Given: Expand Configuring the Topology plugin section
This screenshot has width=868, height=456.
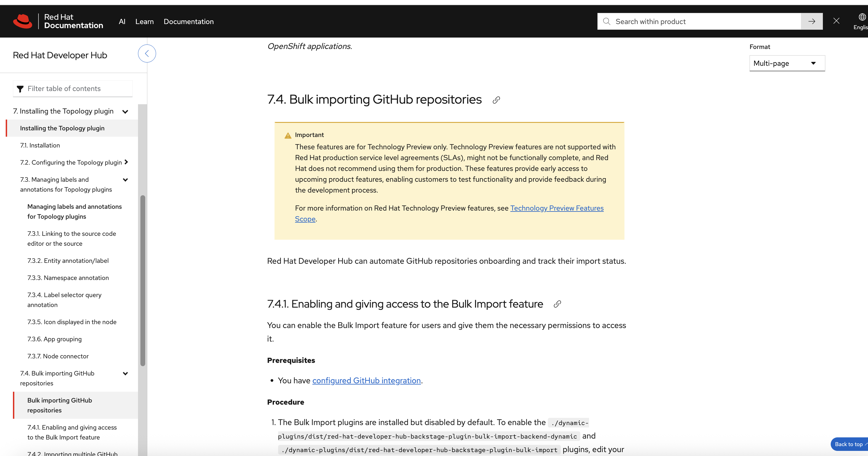Looking at the screenshot, I should 126,162.
